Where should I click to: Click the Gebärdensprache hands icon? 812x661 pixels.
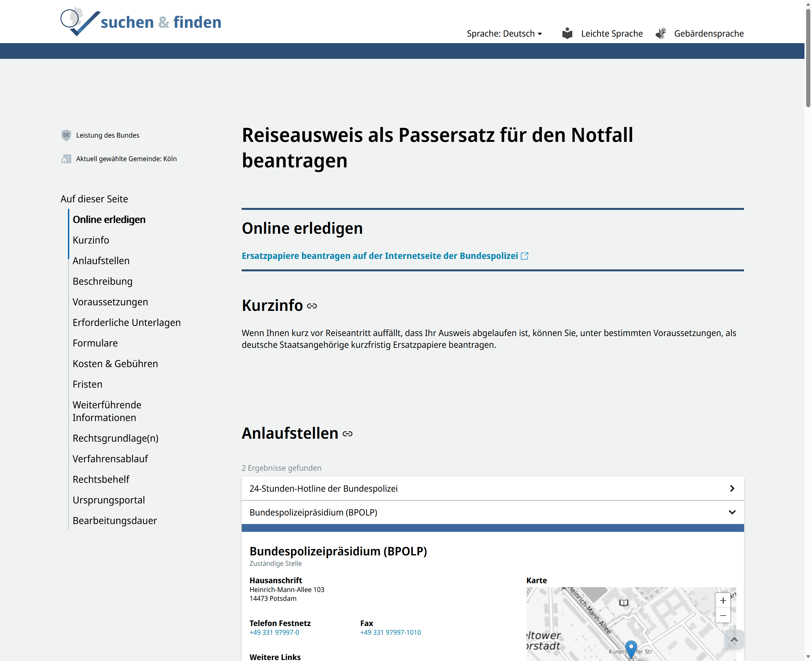661,33
